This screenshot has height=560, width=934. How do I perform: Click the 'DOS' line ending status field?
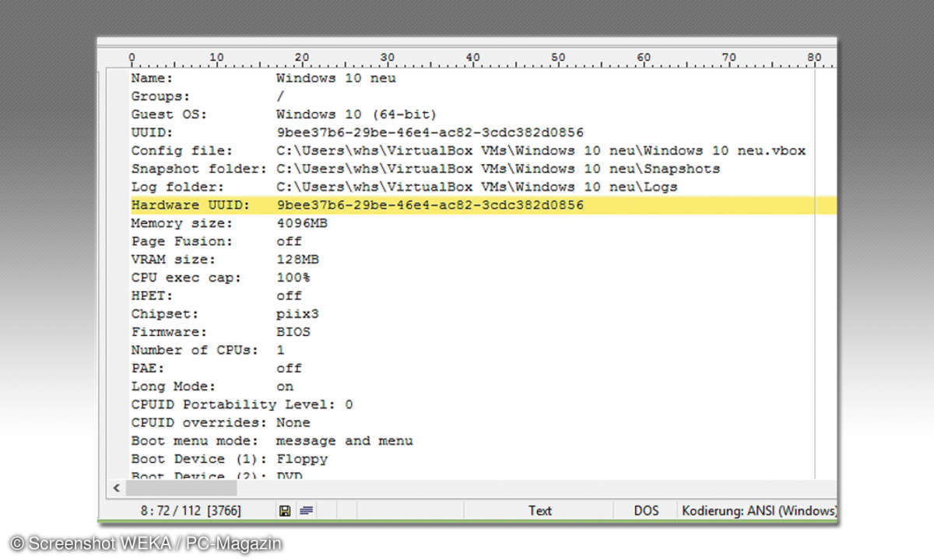point(645,511)
